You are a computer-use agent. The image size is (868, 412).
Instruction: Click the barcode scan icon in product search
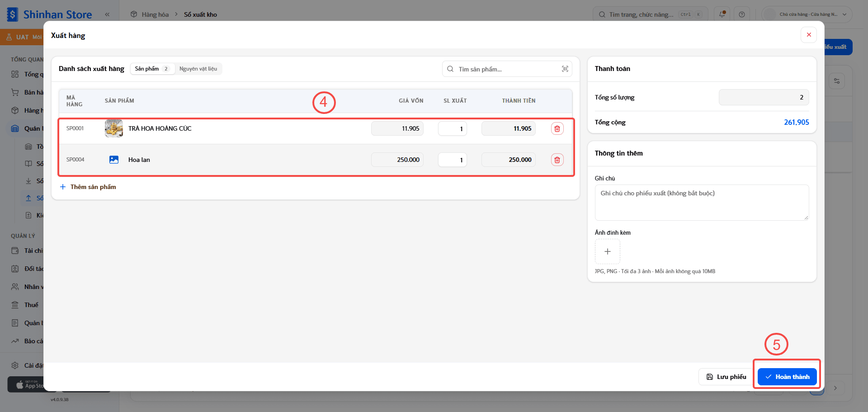tap(565, 69)
